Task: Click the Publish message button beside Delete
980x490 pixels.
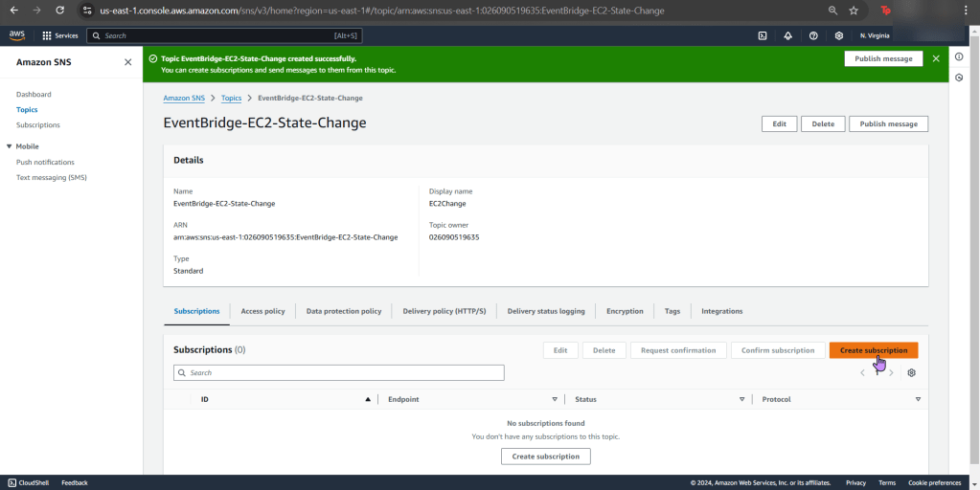Action: tap(888, 123)
